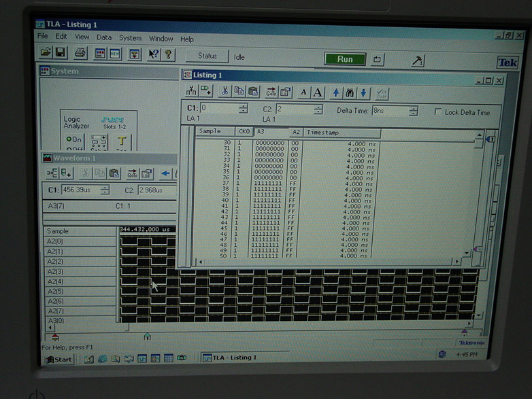Screen dimensions: 532x399
Task: Click the hammer tool icon in main toolbar
Action: coord(417,61)
